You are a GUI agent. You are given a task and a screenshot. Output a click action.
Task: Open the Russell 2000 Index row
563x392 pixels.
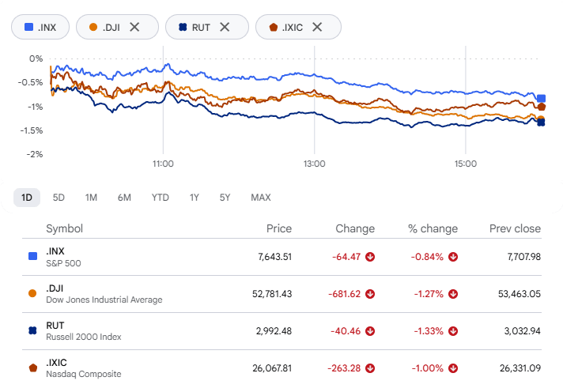pyautogui.click(x=281, y=331)
